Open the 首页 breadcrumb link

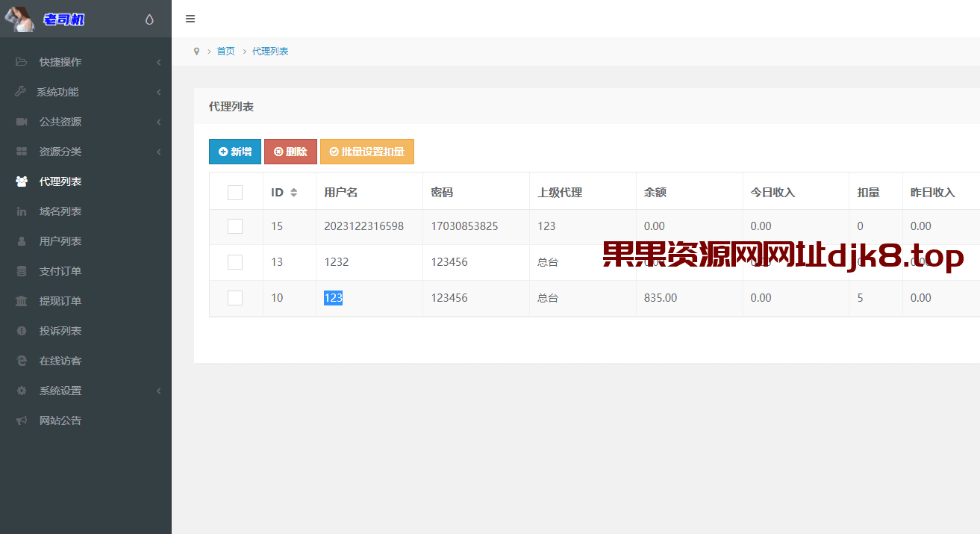(225, 51)
